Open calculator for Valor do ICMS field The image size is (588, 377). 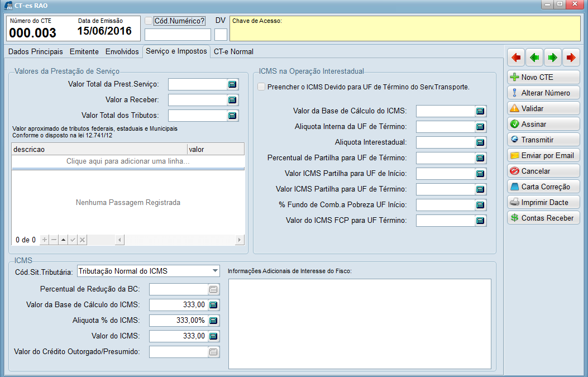[x=213, y=336]
